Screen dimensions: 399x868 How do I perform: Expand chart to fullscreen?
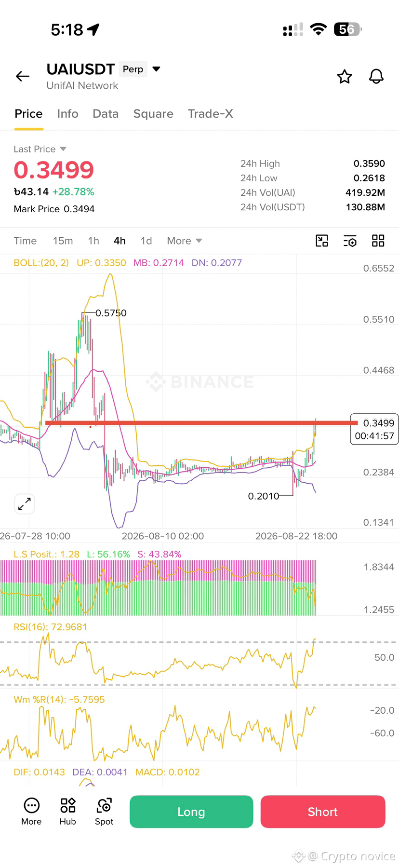(25, 504)
